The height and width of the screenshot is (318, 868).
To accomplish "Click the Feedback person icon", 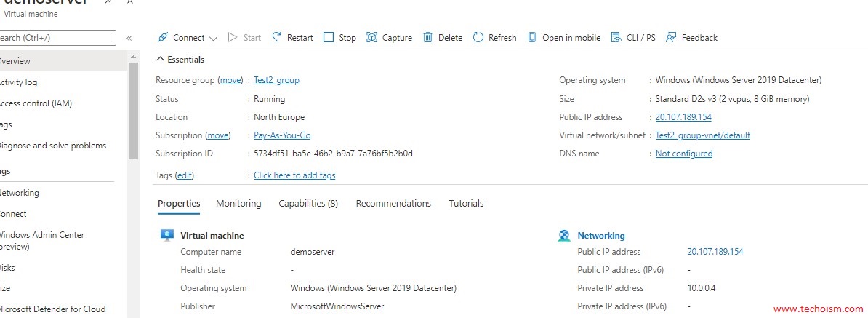I will [x=671, y=38].
